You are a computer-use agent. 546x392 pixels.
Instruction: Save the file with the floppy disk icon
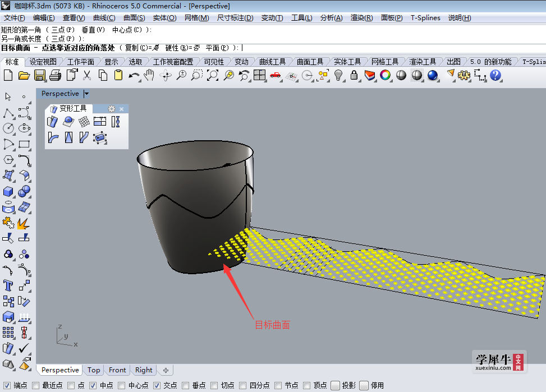coord(40,75)
